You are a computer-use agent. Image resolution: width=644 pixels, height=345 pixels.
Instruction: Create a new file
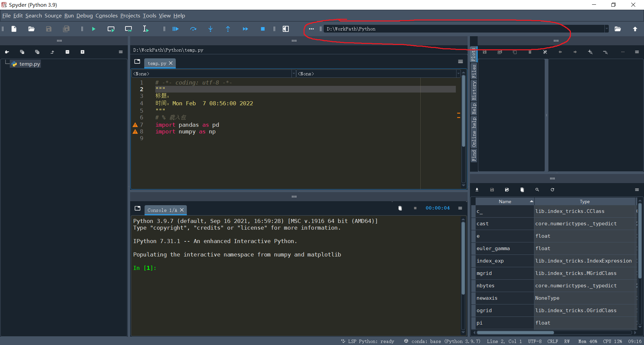14,29
